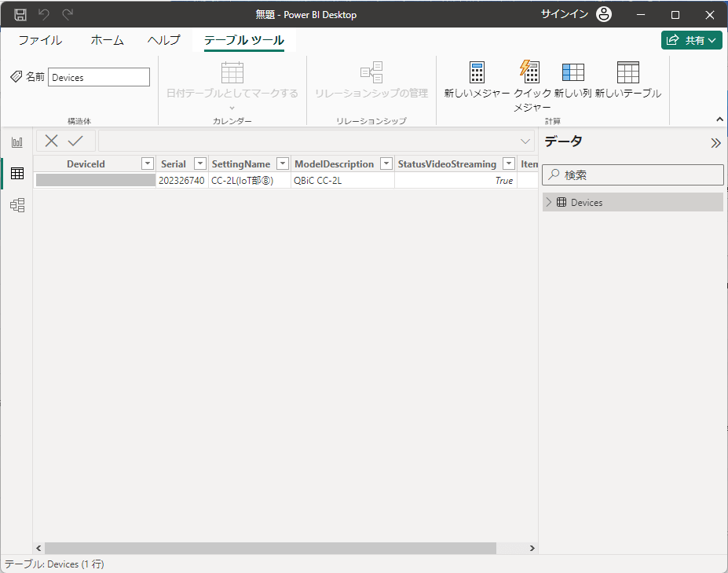Click the account avatar icon
This screenshot has width=728, height=573.
604,14
